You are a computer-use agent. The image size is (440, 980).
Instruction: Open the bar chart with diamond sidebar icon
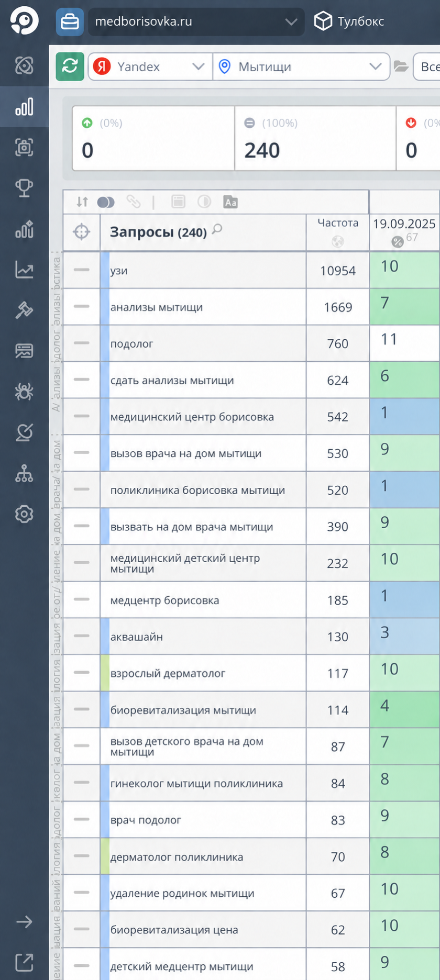point(24,229)
